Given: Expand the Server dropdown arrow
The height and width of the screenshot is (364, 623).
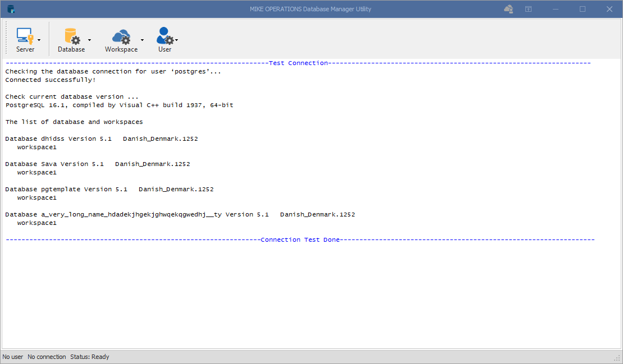Looking at the screenshot, I should coord(39,40).
